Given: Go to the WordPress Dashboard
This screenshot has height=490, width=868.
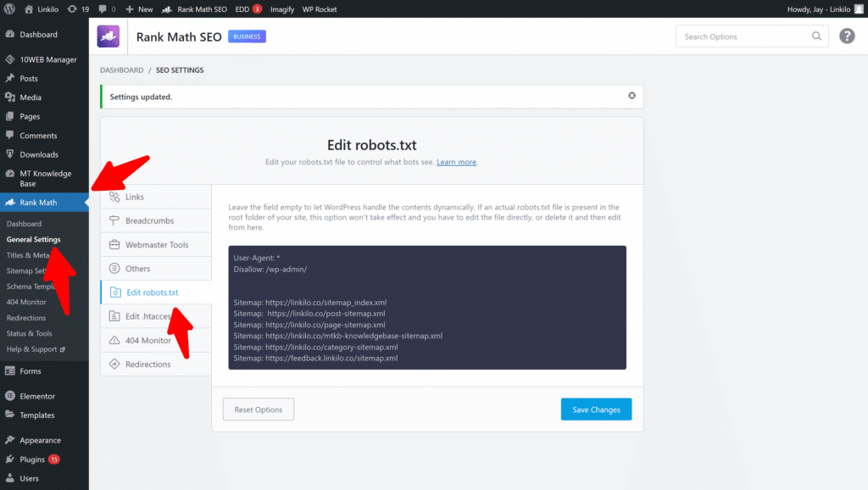Looking at the screenshot, I should 44,34.
